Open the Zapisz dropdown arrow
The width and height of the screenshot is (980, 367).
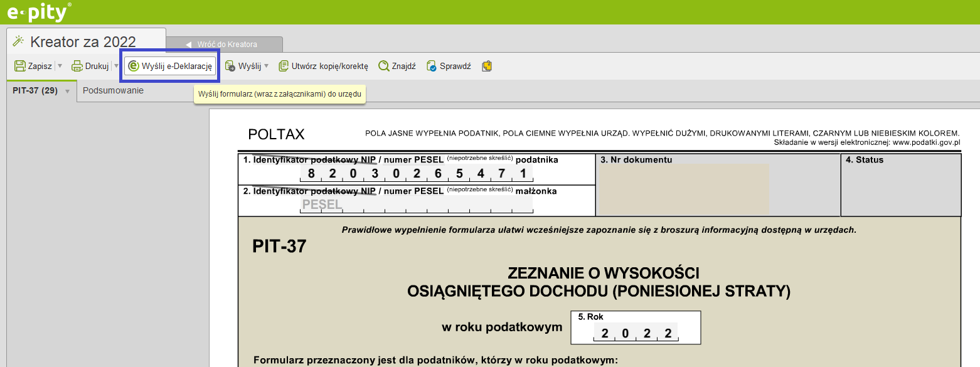[60, 66]
